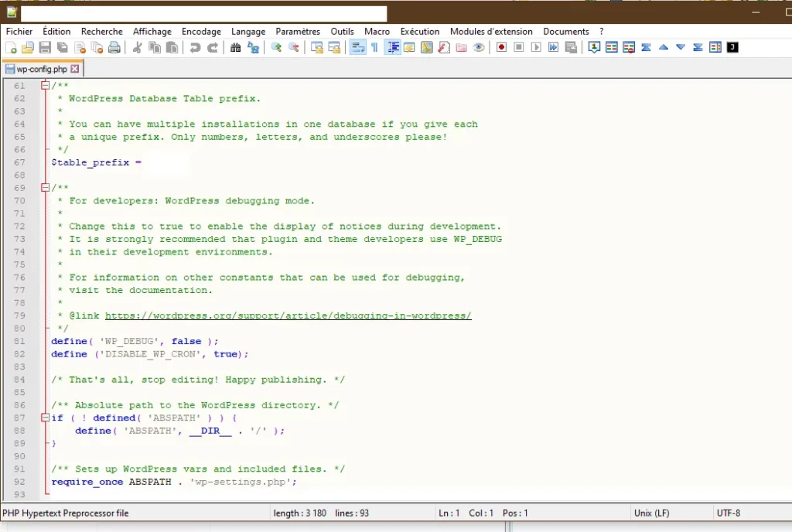Click the Cut scissors icon
792x532 pixels.
(137, 47)
